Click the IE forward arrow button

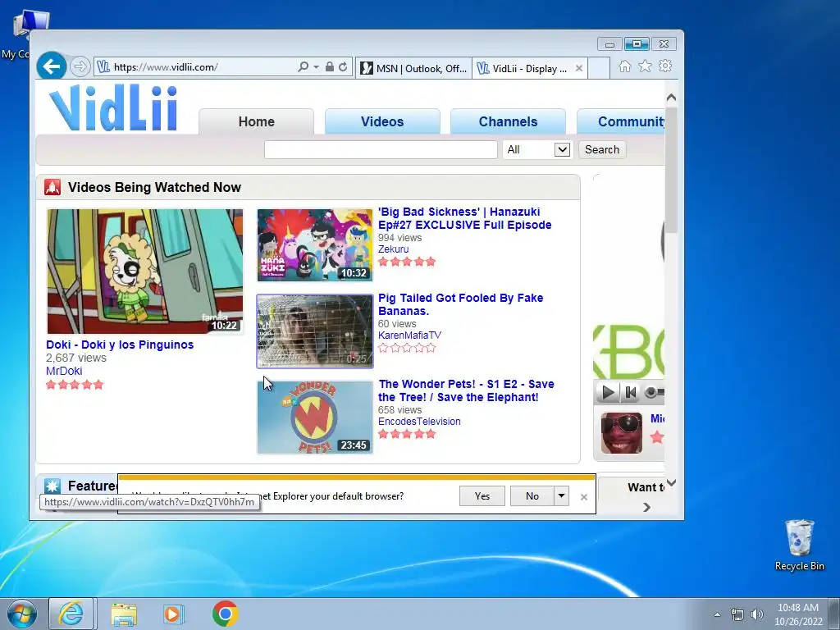tap(80, 66)
